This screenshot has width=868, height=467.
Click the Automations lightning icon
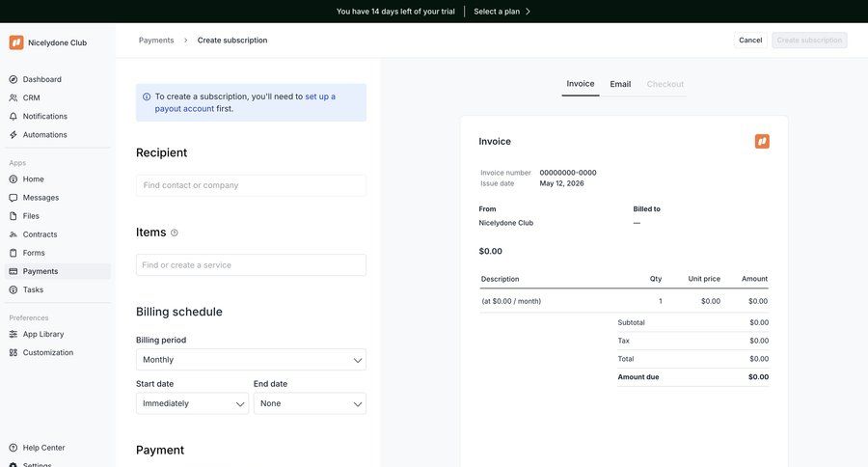(x=14, y=135)
